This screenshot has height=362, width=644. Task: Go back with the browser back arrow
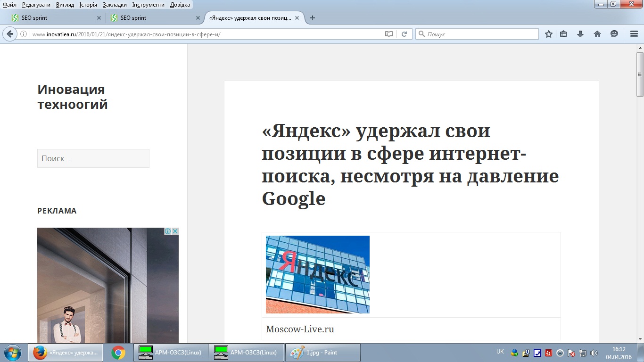coord(10,34)
